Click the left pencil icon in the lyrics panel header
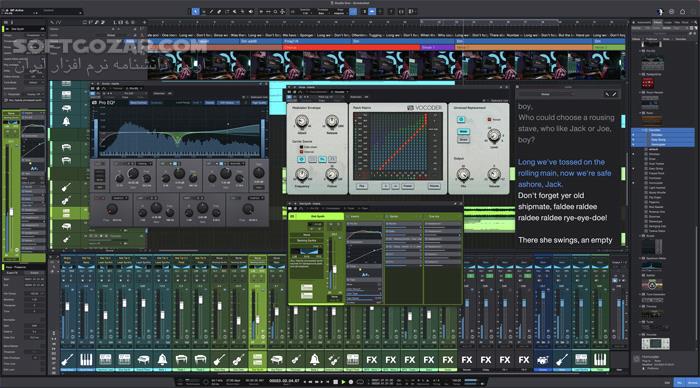 (607, 94)
